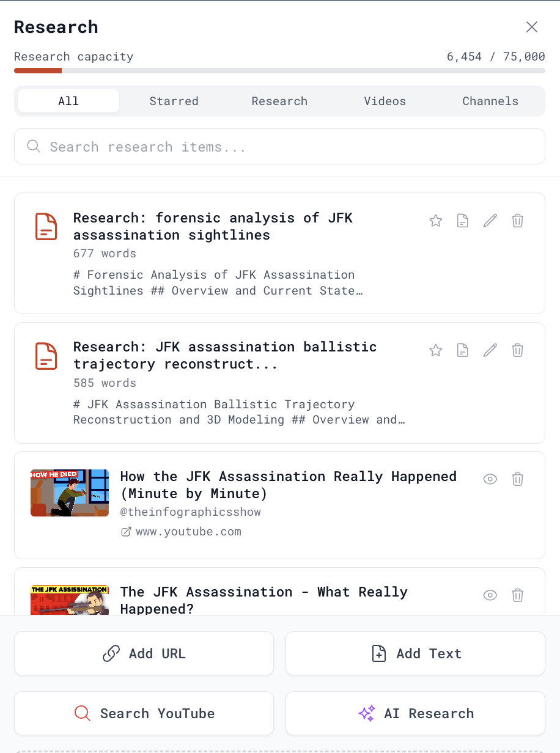The height and width of the screenshot is (753, 560).
Task: Delete the ballistic trajectory research item
Action: coord(517,350)
